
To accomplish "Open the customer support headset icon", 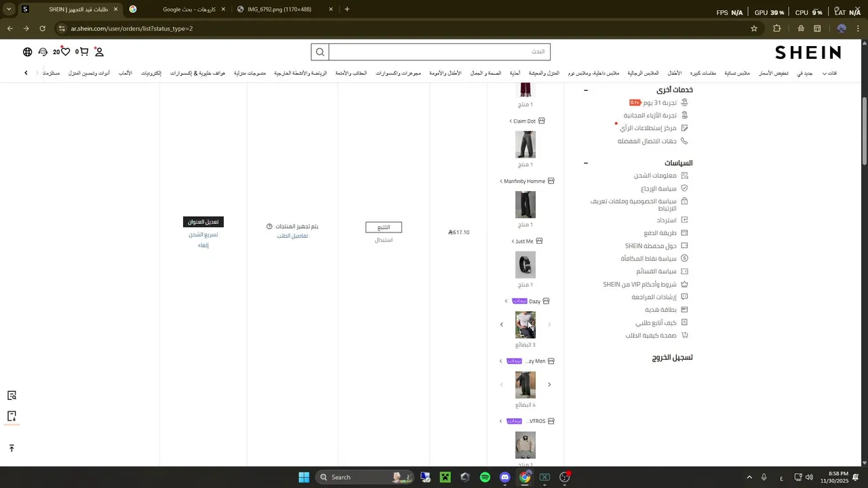I will point(43,52).
